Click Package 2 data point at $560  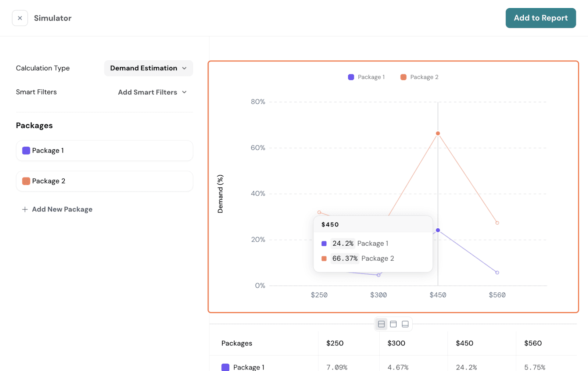[x=497, y=223]
